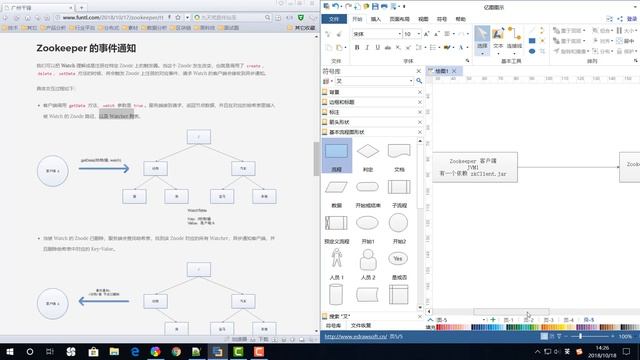Open File Explorer from taskbar
Screen dimensions: 640x360
114,351
